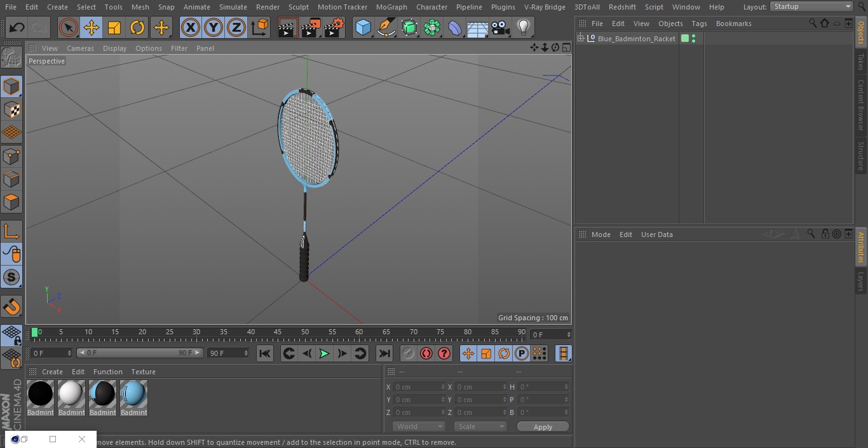Play animation forwards
Image resolution: width=868 pixels, height=448 pixels.
tap(324, 353)
